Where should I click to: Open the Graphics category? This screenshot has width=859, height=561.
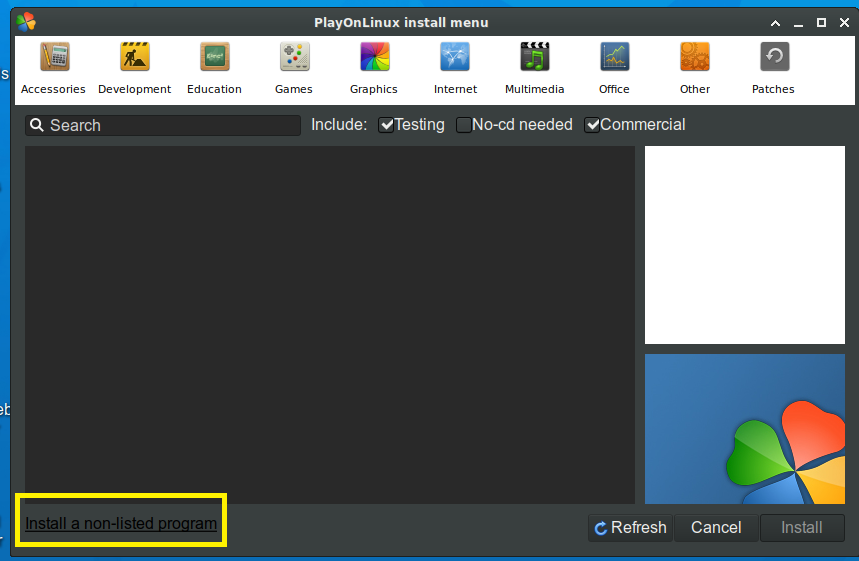coord(374,68)
